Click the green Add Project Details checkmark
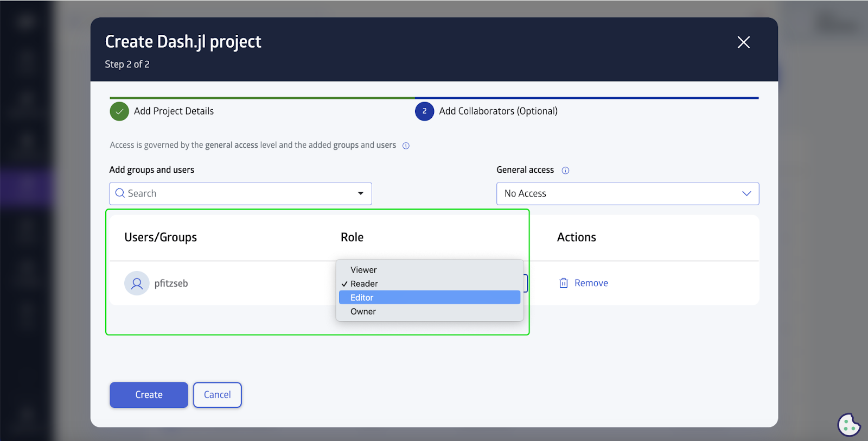Screen dimensions: 868x441 pyautogui.click(x=119, y=111)
